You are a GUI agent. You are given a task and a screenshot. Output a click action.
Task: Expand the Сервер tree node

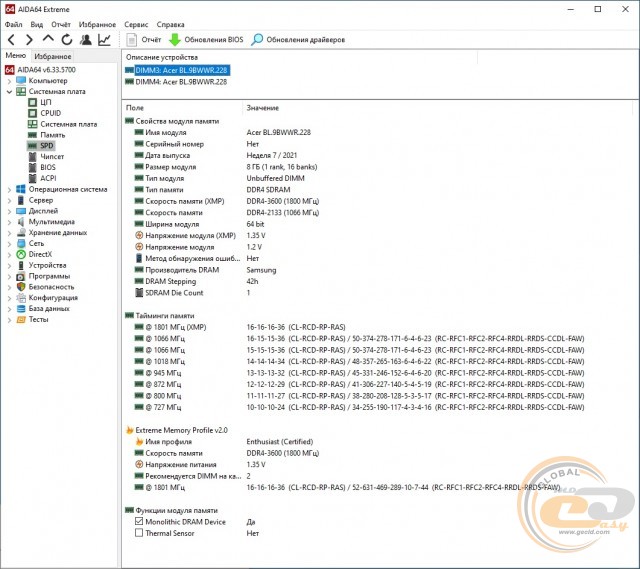9,200
